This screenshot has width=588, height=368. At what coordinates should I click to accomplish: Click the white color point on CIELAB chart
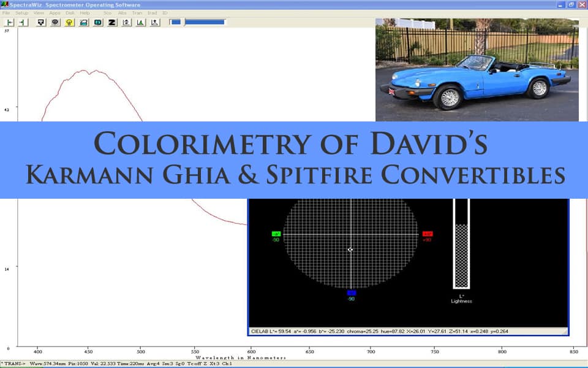click(x=350, y=250)
